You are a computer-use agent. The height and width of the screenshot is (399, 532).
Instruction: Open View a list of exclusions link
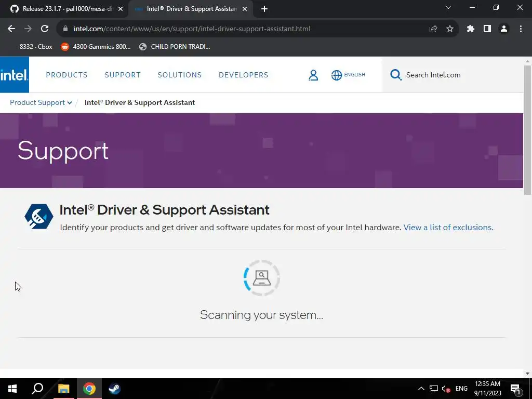pyautogui.click(x=448, y=228)
